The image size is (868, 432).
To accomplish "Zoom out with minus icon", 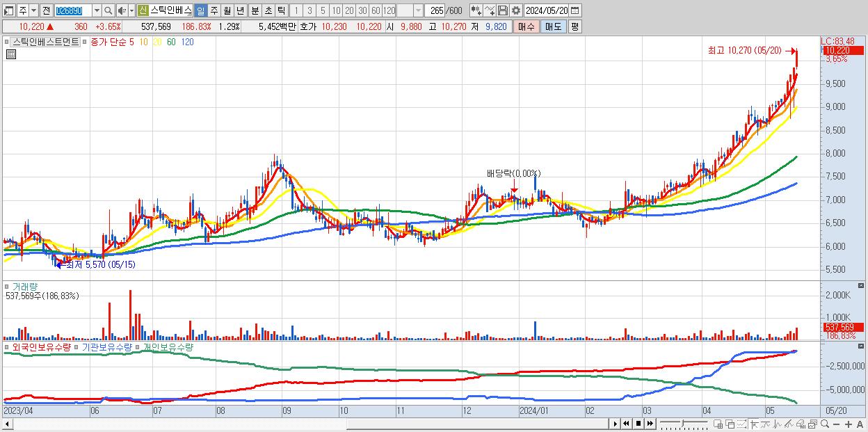I will pyautogui.click(x=836, y=424).
